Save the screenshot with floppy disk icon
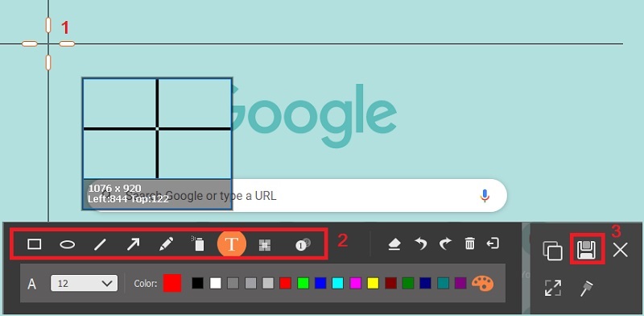The height and width of the screenshot is (316, 644). [x=587, y=249]
